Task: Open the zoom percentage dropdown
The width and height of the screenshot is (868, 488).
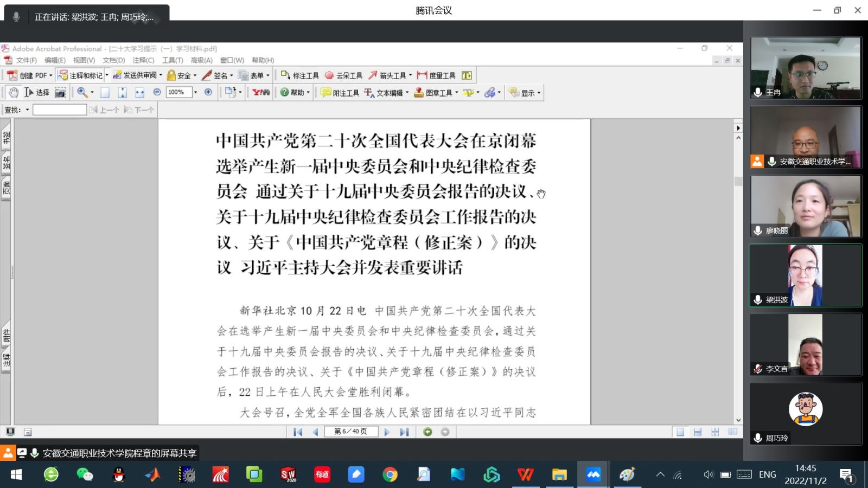Action: coord(195,92)
